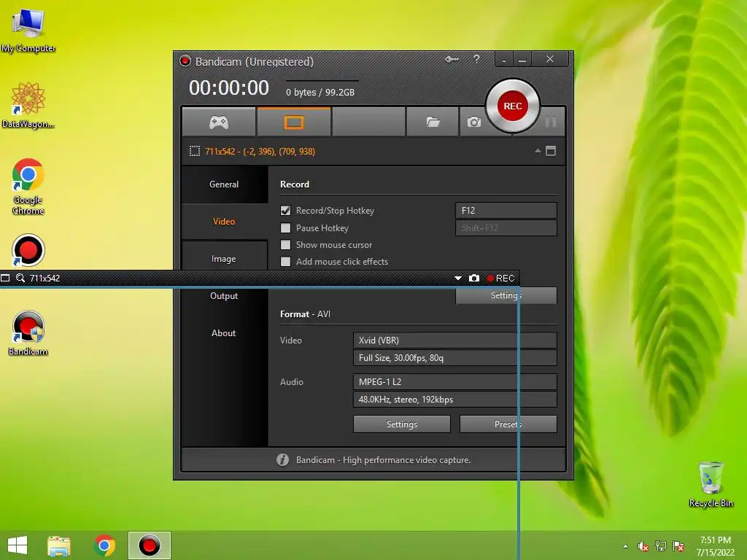Select Screen Recording rectangle mode tab
This screenshot has width=747, height=560.
294,122
